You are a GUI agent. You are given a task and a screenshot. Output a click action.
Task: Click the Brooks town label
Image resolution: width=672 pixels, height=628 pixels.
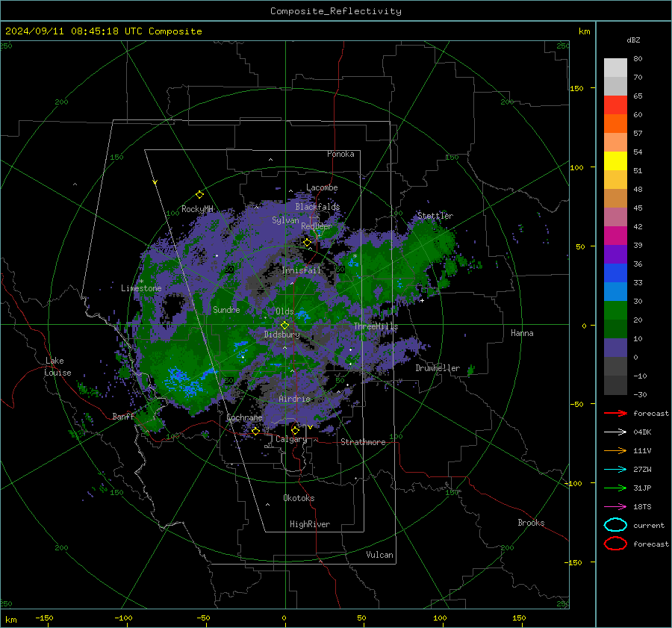pos(531,523)
